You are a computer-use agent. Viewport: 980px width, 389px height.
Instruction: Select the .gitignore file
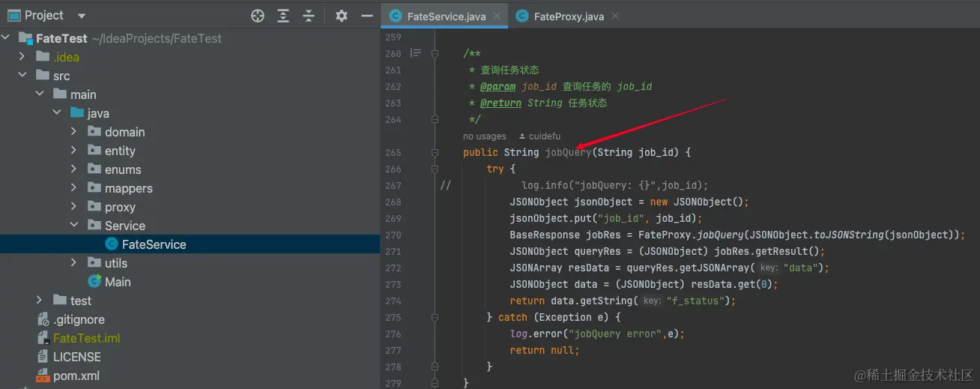[x=79, y=319]
